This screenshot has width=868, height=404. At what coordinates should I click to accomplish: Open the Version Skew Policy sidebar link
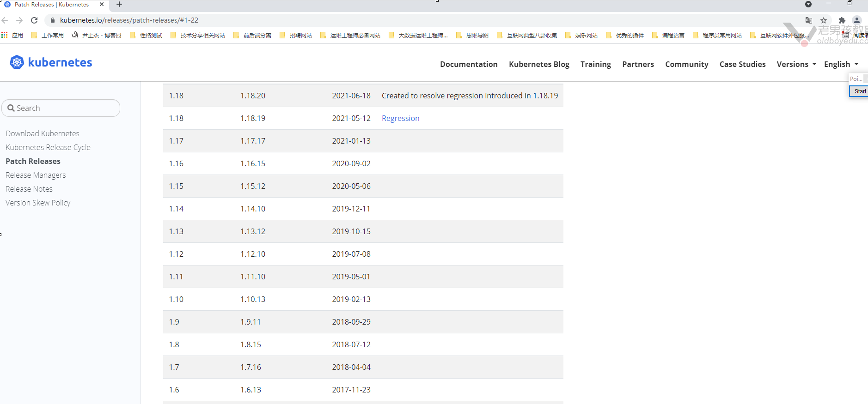[x=38, y=203]
